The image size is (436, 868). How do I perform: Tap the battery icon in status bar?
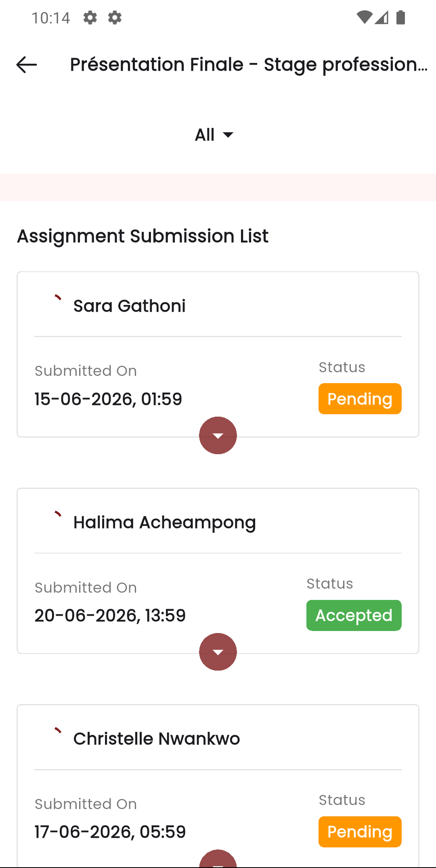400,18
